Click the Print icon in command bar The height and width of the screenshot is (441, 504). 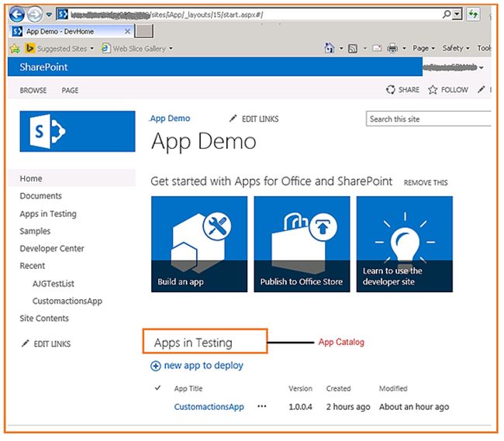point(392,49)
